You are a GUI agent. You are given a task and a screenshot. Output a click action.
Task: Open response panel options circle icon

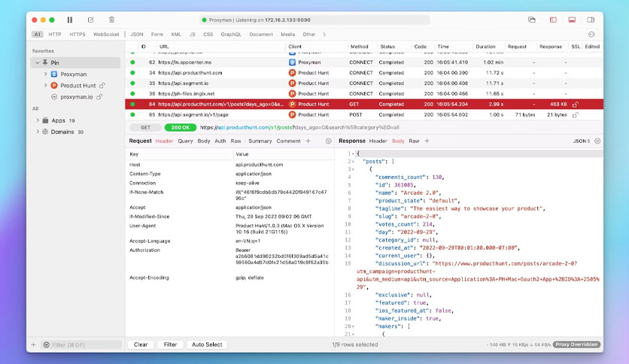click(x=597, y=141)
